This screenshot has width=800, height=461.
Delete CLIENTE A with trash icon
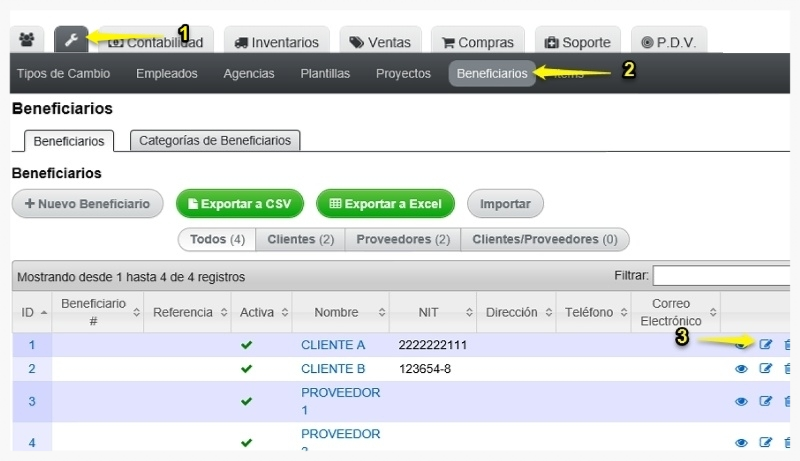[787, 345]
